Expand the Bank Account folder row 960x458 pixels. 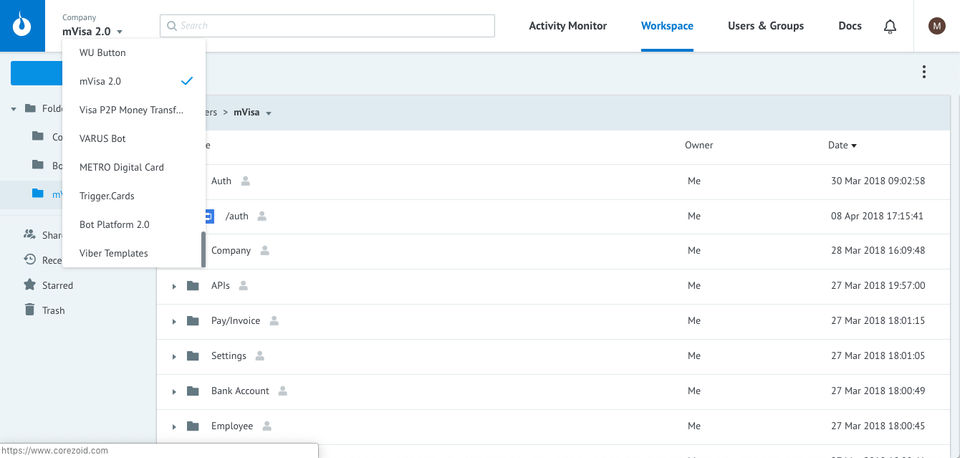coord(174,391)
